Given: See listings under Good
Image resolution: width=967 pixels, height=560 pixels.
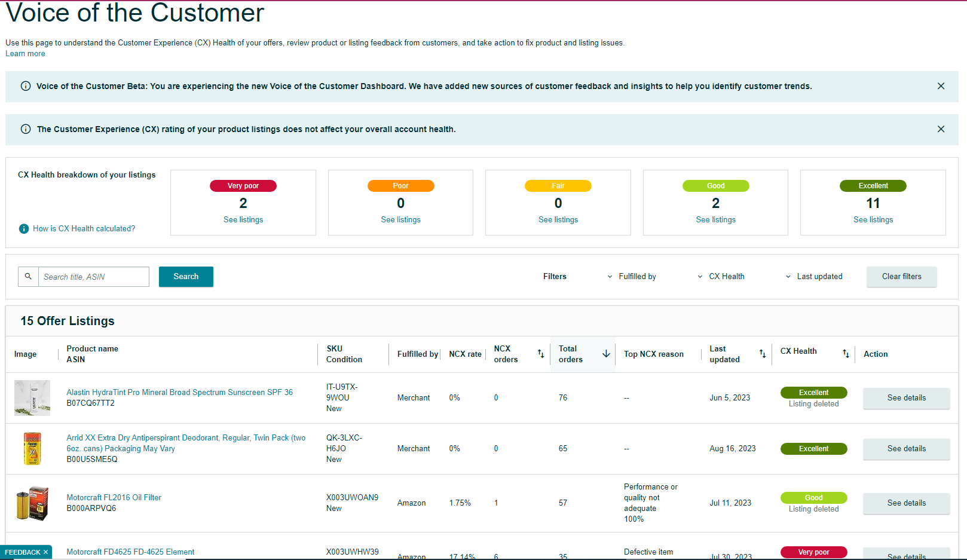Looking at the screenshot, I should pyautogui.click(x=716, y=220).
